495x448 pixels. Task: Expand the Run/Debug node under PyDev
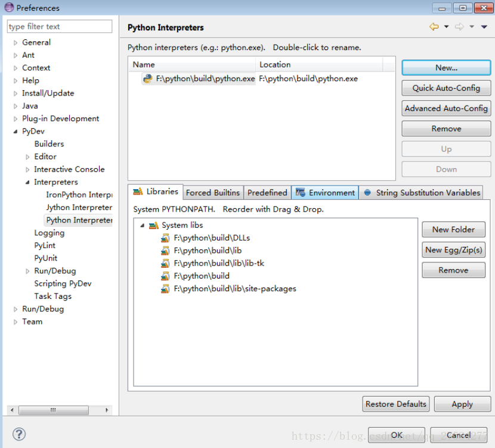tap(27, 271)
